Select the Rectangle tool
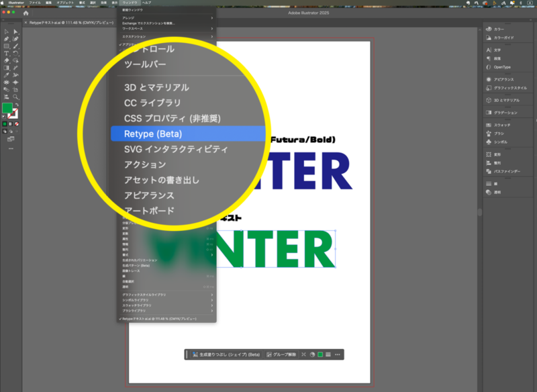 (6, 46)
